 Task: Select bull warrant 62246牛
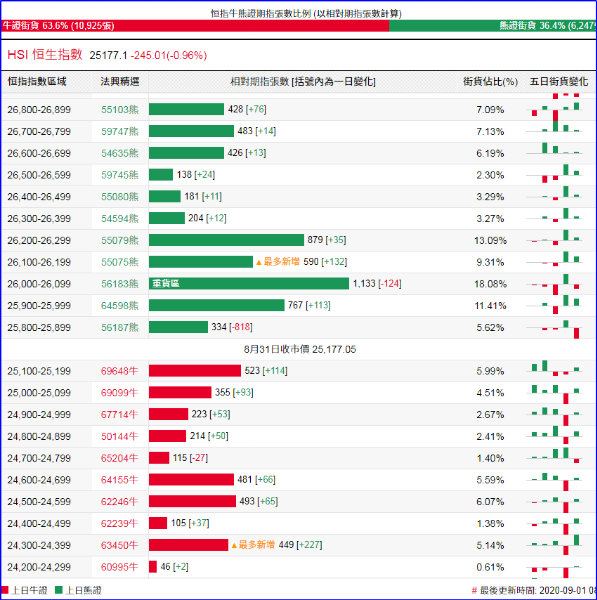119,502
